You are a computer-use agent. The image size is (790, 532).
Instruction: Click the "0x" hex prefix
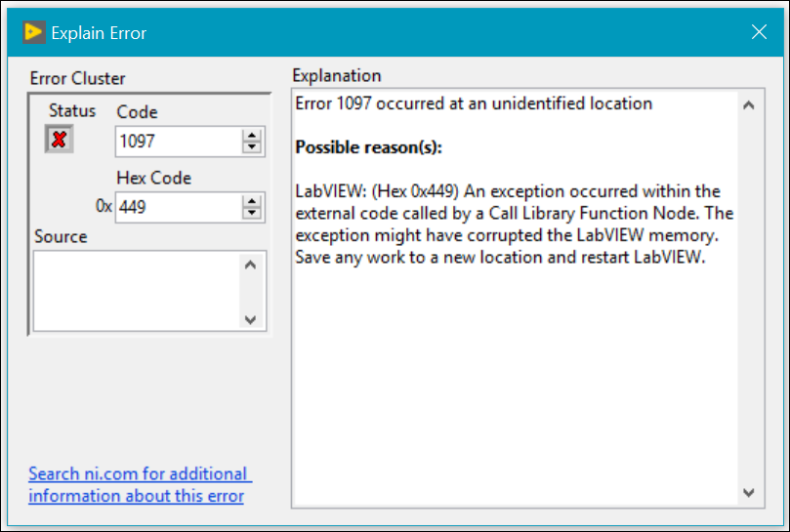pos(104,206)
